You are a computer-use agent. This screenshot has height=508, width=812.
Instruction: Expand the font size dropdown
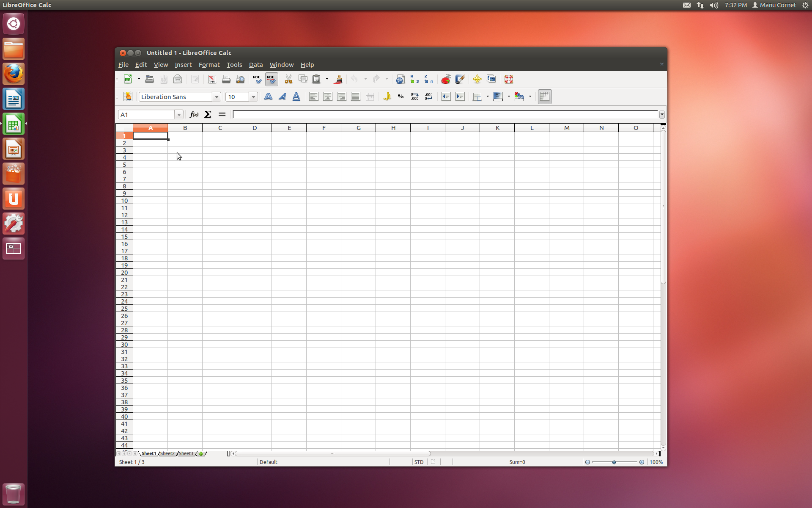click(x=253, y=97)
